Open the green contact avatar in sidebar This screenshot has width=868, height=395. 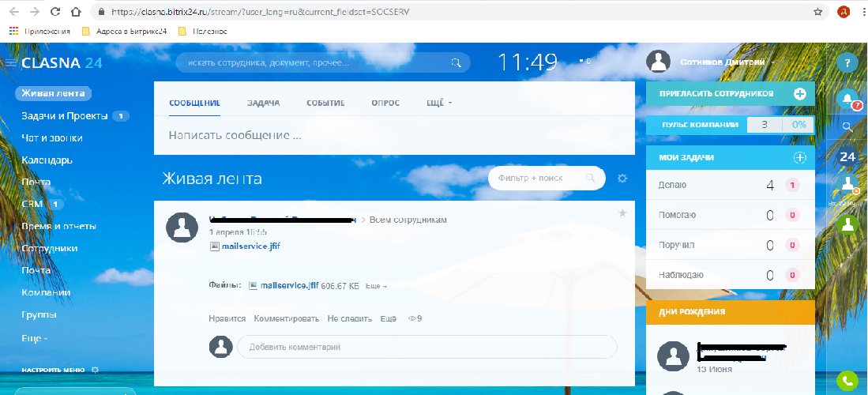(847, 224)
